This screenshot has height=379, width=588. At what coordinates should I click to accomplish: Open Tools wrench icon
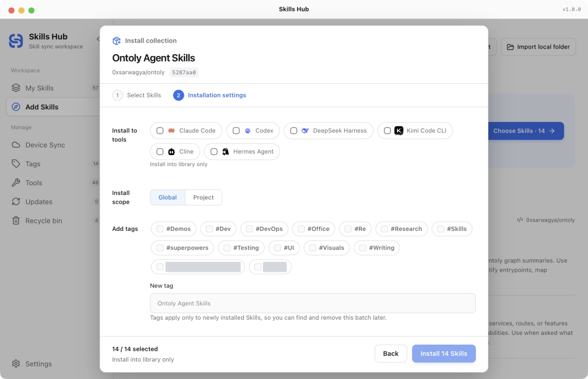pyautogui.click(x=16, y=183)
